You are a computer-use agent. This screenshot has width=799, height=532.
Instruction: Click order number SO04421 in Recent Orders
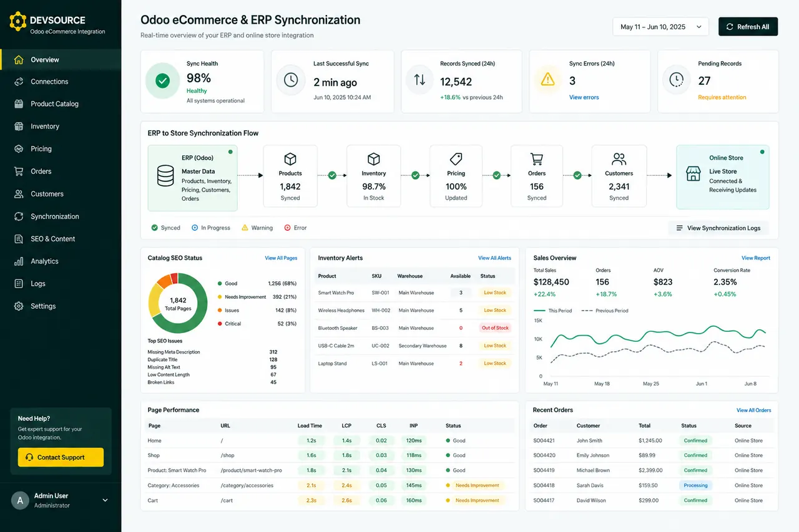[x=544, y=441]
